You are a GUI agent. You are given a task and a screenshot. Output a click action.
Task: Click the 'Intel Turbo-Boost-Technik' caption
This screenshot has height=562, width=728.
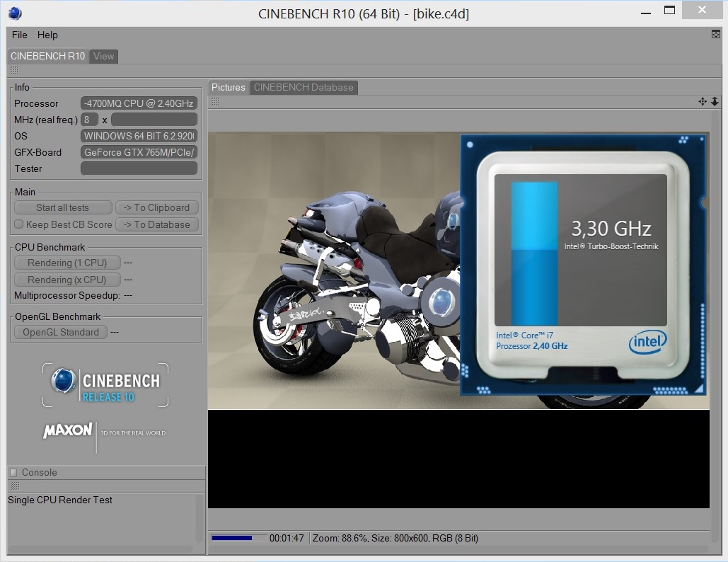611,246
